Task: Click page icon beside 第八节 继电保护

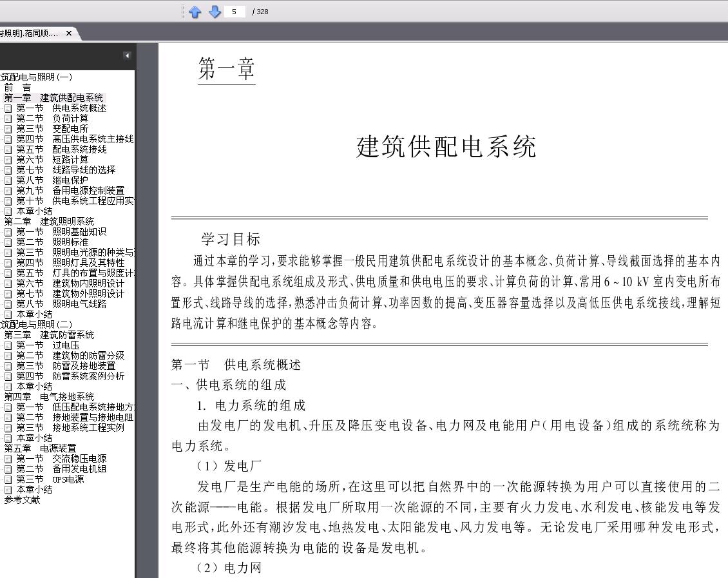Action: 8,180
